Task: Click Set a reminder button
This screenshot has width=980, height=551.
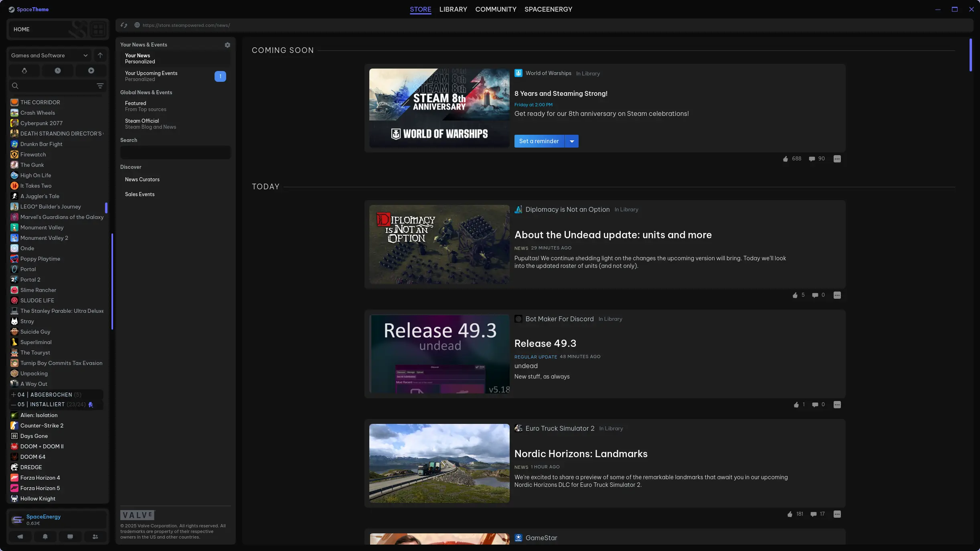Action: click(539, 141)
